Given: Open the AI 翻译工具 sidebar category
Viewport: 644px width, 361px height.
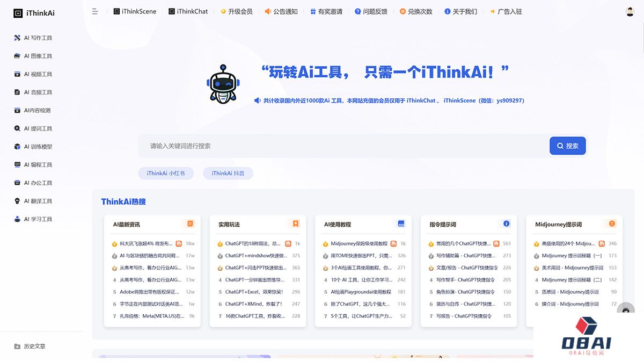Looking at the screenshot, I should click(33, 201).
